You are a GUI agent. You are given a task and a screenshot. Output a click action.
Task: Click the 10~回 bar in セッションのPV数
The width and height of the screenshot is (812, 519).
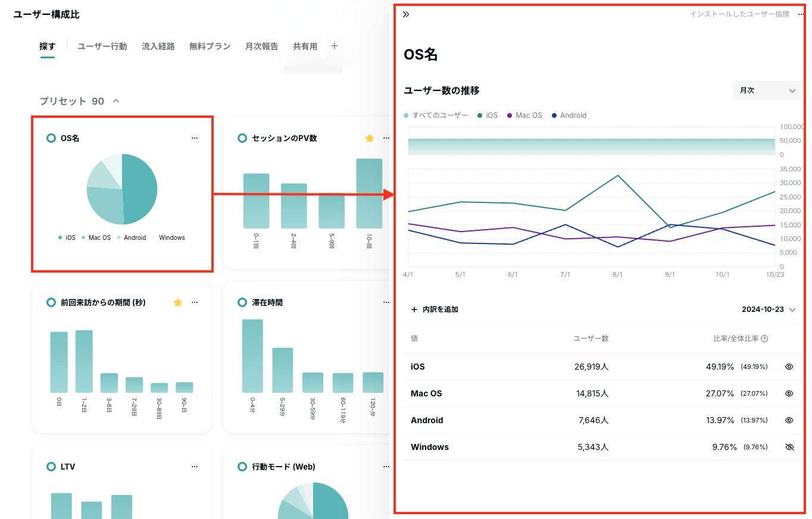tap(369, 193)
